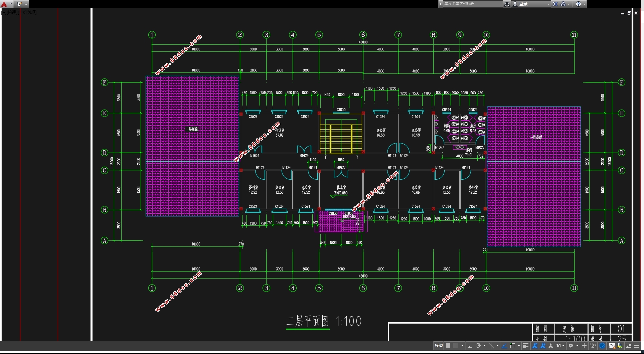Restore the drawing window size
This screenshot has height=354, width=644.
[629, 13]
